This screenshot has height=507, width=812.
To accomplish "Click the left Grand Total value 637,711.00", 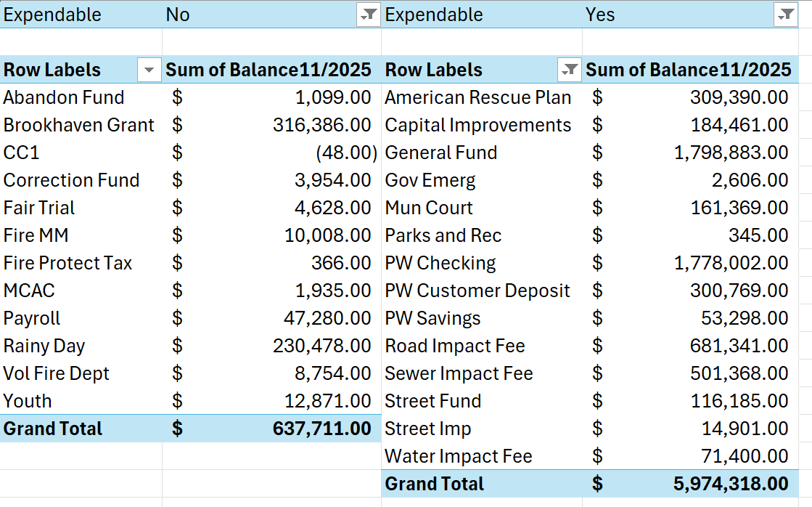I will pos(321,429).
